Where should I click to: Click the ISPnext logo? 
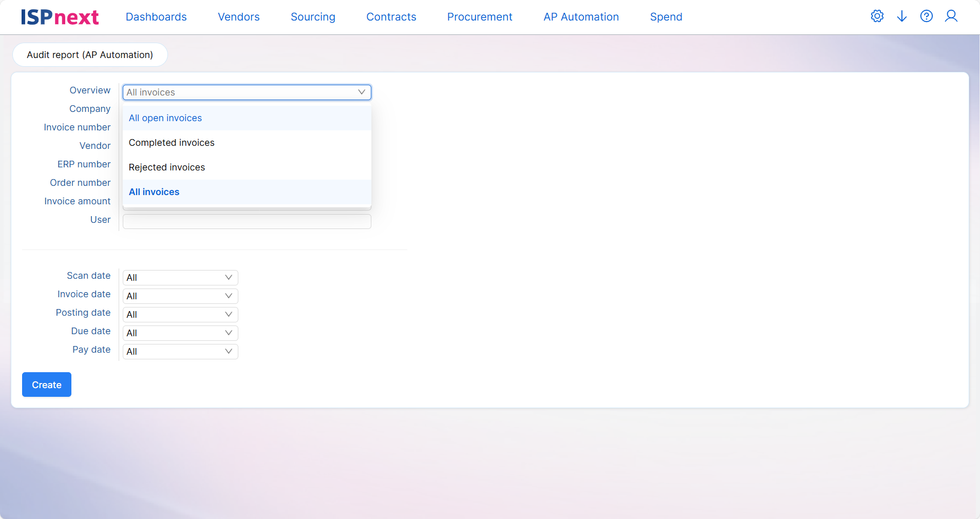tap(60, 17)
